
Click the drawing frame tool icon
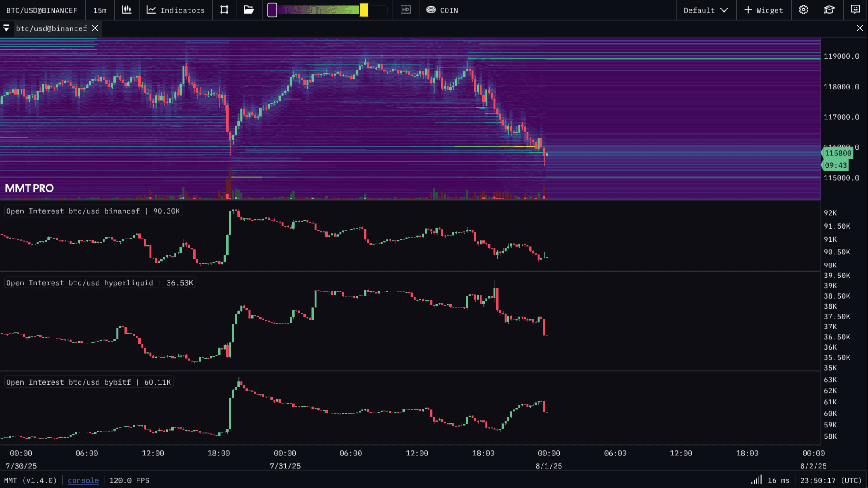click(x=224, y=9)
